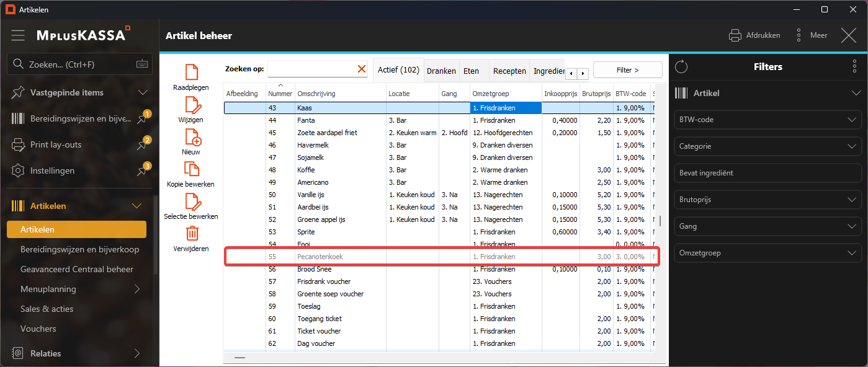Open Instellingen from pinned items

52,170
